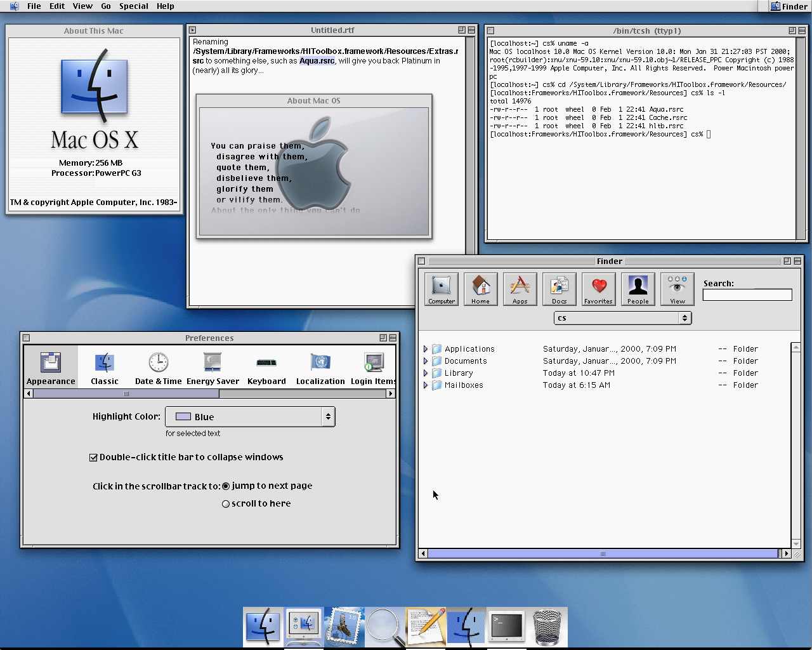The width and height of the screenshot is (812, 650).
Task: Click Preferences toolbar horizontal scrollbar thumb
Action: [126, 394]
